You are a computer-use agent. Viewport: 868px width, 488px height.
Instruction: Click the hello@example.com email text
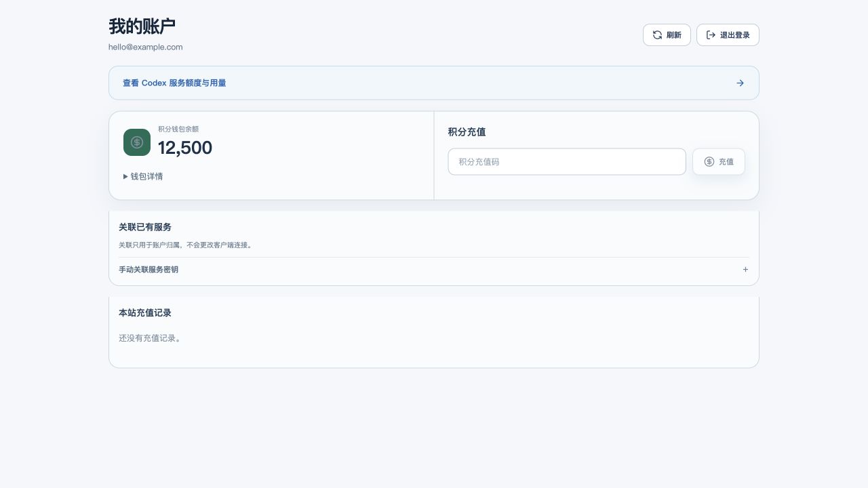point(146,47)
